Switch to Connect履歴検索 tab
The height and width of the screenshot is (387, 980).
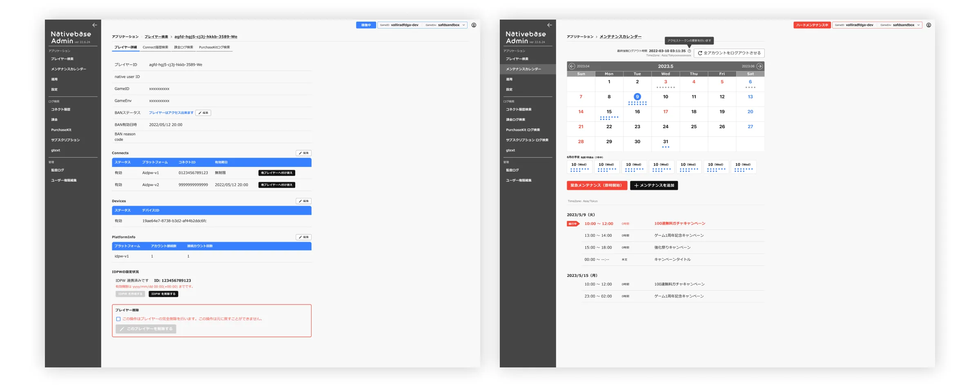point(155,47)
